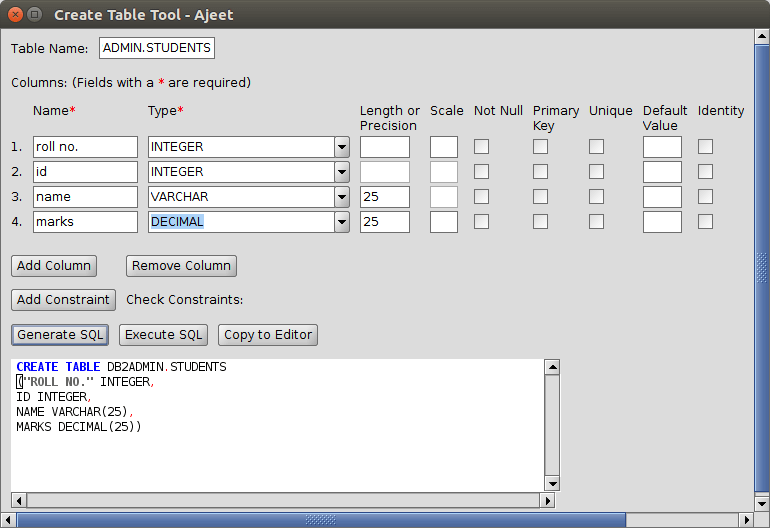
Task: Enable Identity for roll no. column
Action: point(705,147)
